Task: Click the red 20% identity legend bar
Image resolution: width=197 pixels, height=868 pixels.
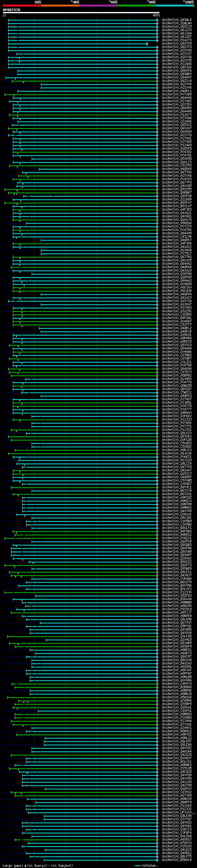Action: point(22,6)
